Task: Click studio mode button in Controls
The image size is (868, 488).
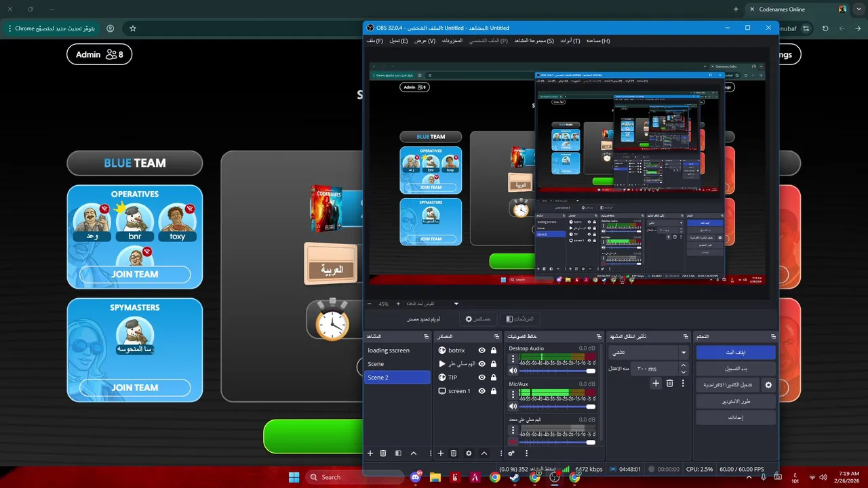Action: (x=736, y=401)
